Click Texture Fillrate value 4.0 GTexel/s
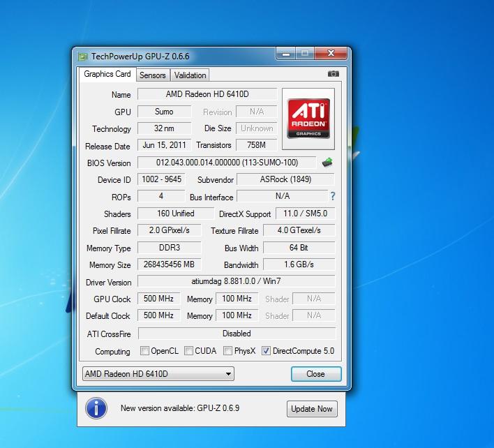The height and width of the screenshot is (448, 494). point(299,230)
